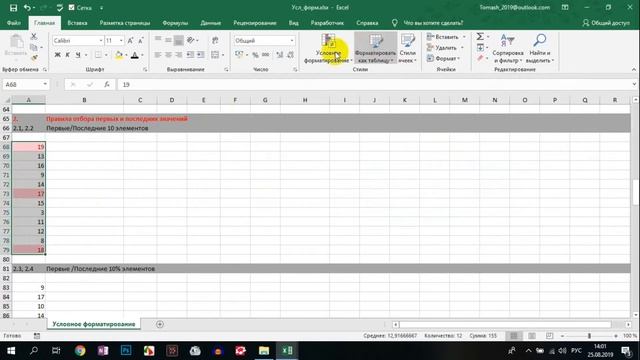The width and height of the screenshot is (640, 360).
Task: Switch to Normal view in status bar
Action: click(x=514, y=336)
